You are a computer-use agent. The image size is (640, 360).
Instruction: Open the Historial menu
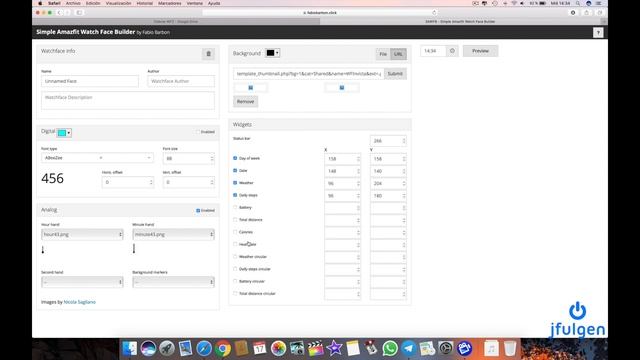pyautogui.click(x=144, y=3)
